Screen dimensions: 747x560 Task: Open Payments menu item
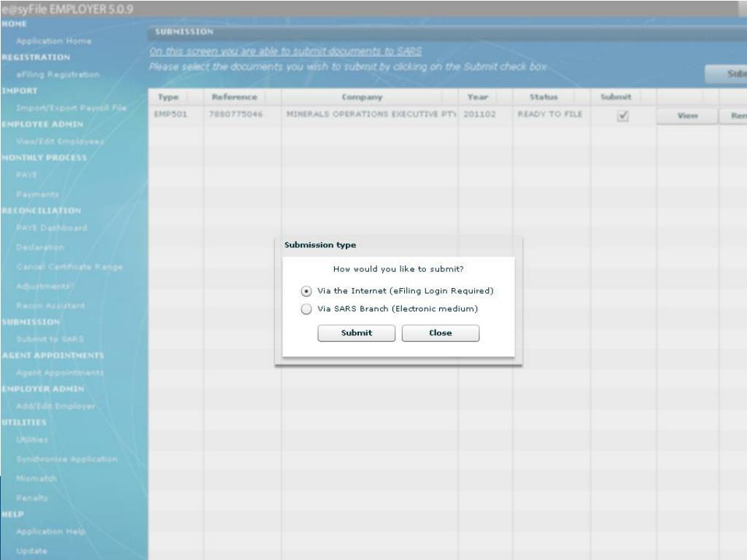38,194
